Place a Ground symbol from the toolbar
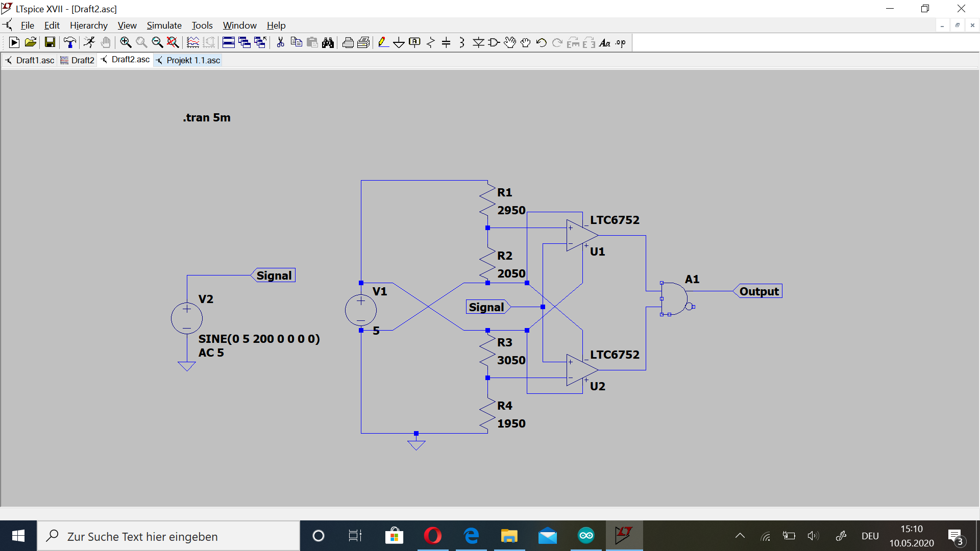Screen dimensions: 980x551 click(x=399, y=43)
